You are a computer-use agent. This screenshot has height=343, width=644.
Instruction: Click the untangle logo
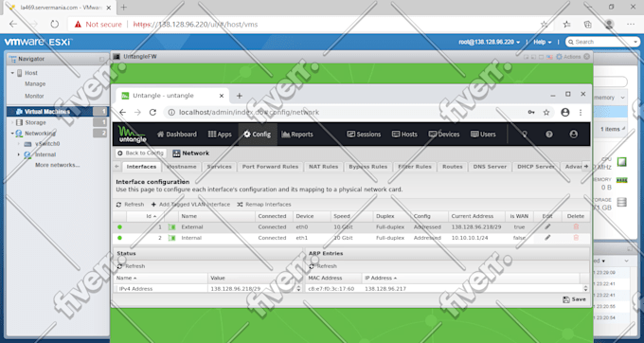click(x=132, y=135)
